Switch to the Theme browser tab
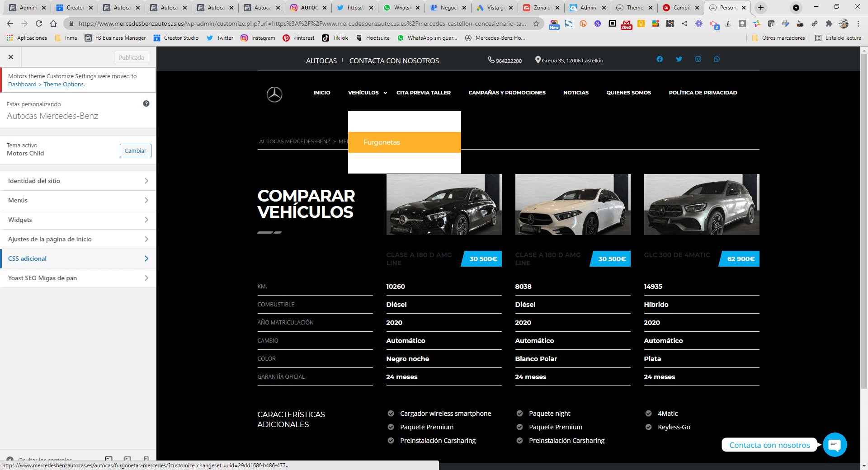This screenshot has width=868, height=470. pos(634,8)
